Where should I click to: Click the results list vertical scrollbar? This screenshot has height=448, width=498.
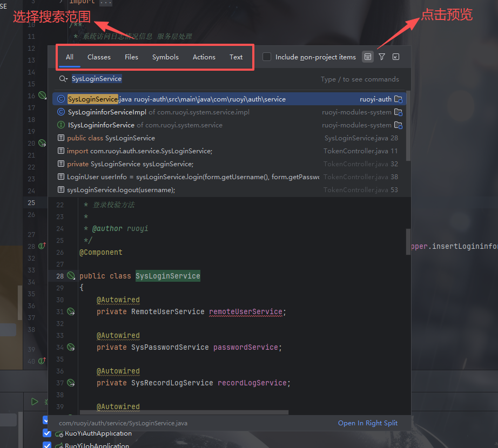coord(408,126)
